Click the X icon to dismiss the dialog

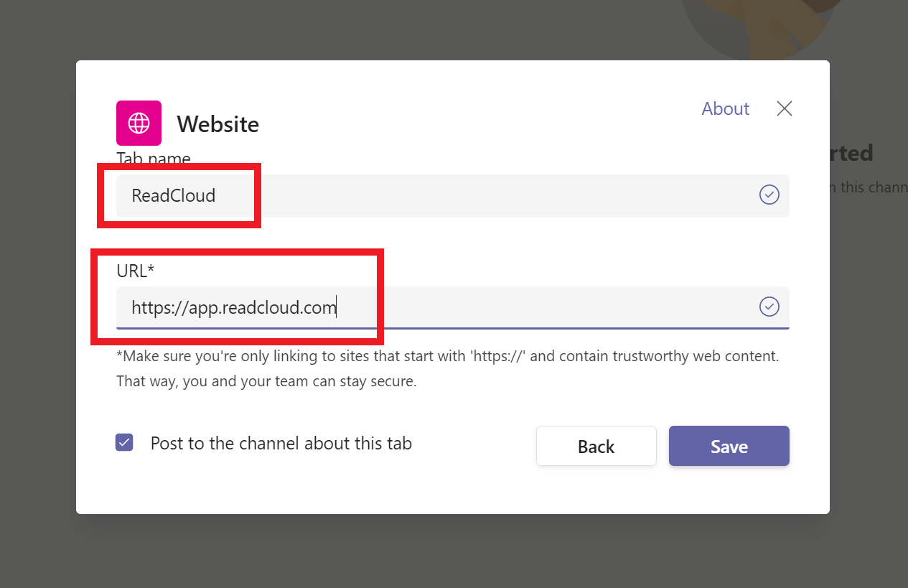[784, 108]
